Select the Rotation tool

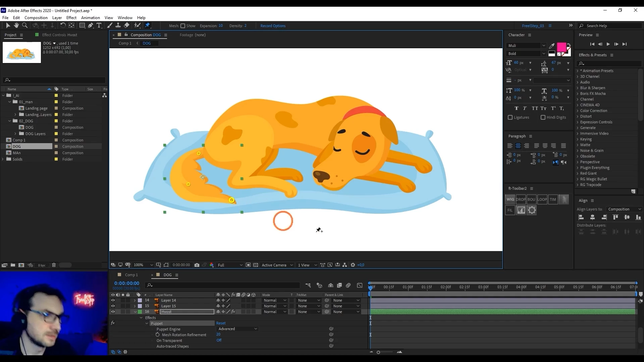[63, 25]
